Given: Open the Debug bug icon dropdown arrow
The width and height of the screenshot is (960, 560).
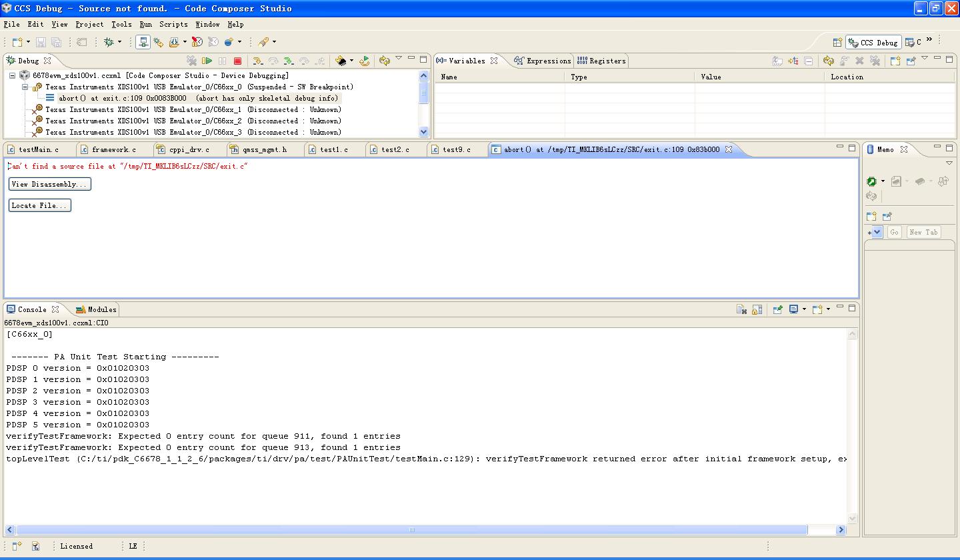Looking at the screenshot, I should (120, 42).
